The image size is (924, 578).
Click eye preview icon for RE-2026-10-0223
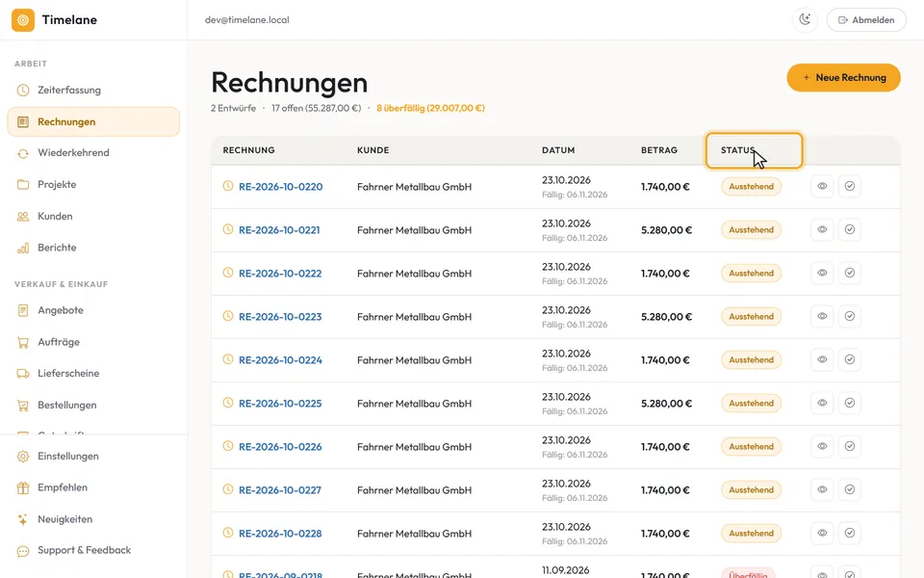click(x=822, y=316)
